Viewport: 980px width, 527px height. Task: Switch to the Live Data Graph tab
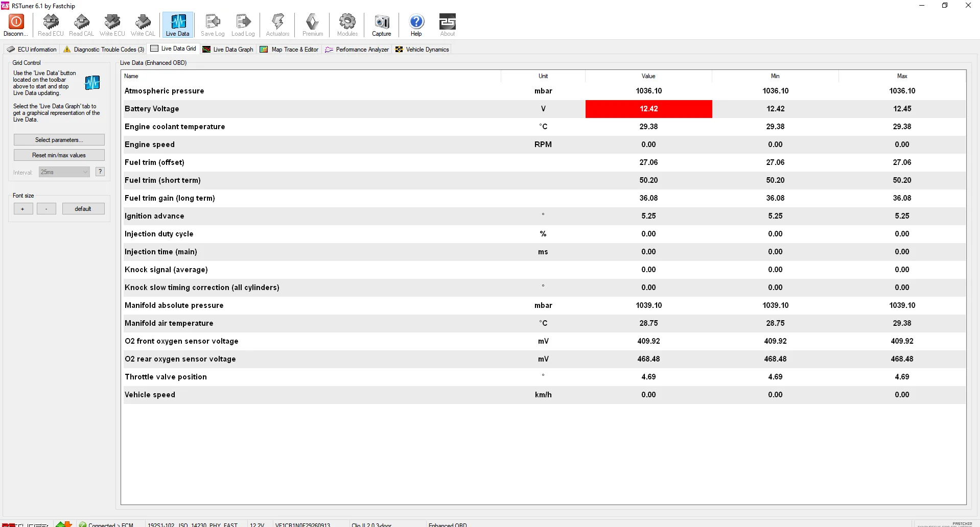(x=228, y=50)
